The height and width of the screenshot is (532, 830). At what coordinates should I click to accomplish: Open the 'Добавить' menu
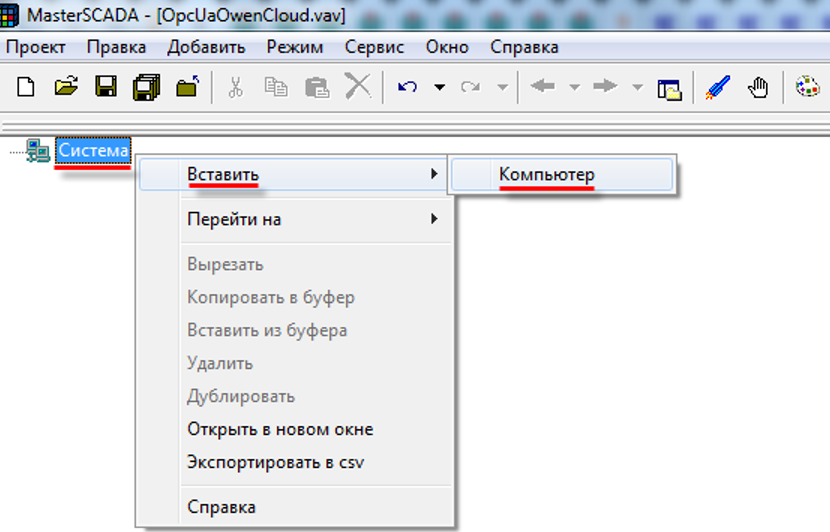tap(206, 47)
